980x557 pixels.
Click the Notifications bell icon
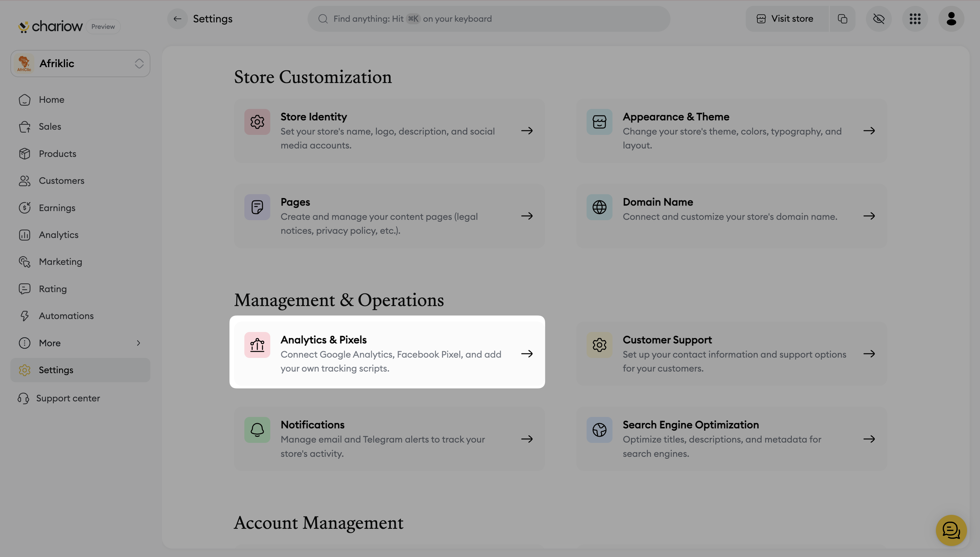(x=257, y=430)
